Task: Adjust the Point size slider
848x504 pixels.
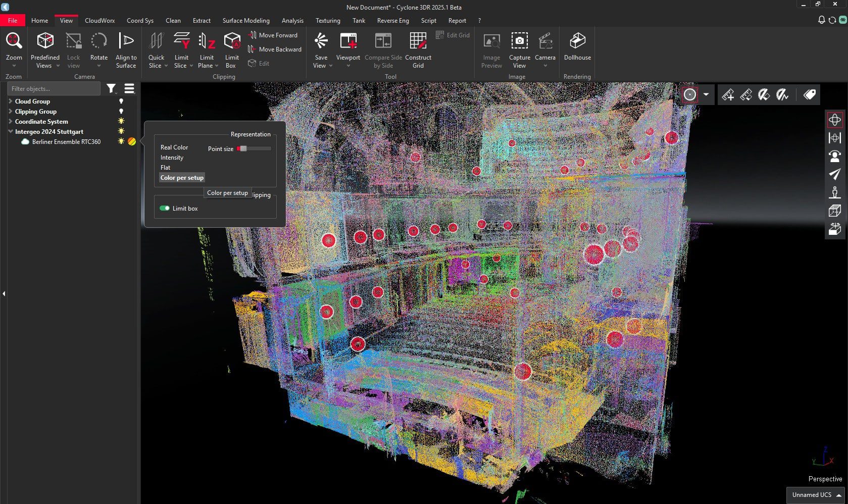Action: [x=242, y=148]
